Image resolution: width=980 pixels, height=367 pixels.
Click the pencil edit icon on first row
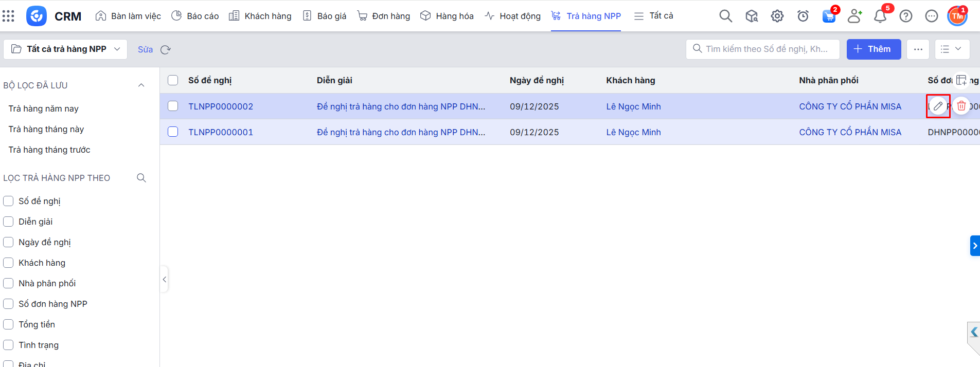(938, 106)
